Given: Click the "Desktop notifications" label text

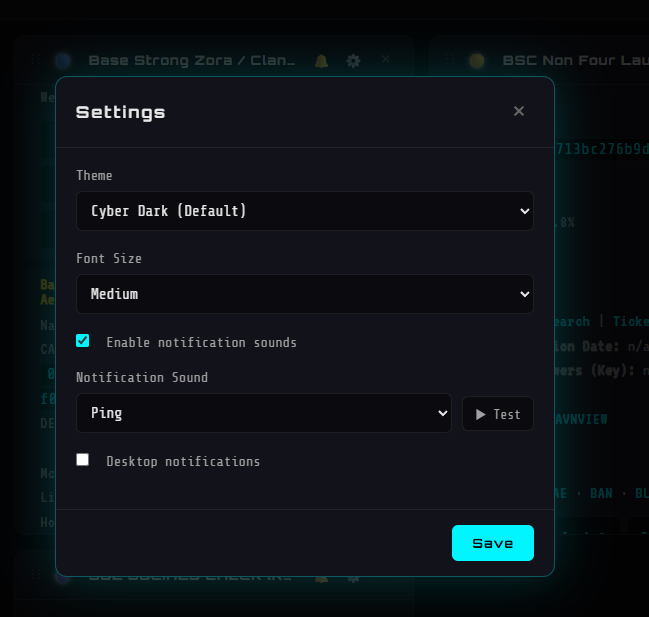Looking at the screenshot, I should (x=183, y=461).
